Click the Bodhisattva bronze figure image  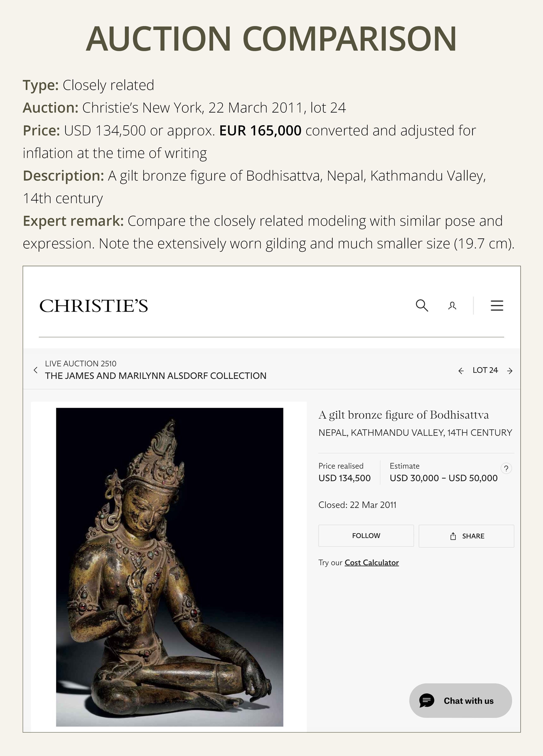click(169, 567)
